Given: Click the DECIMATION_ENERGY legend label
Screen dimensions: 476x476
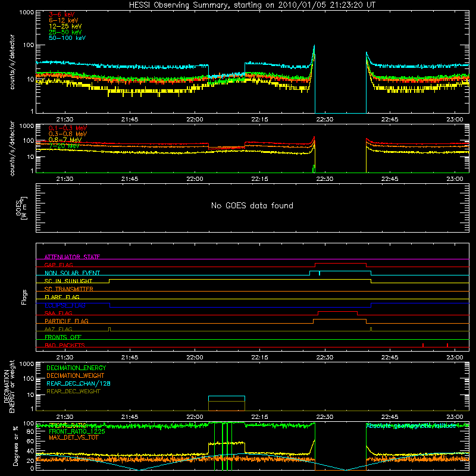Looking at the screenshot, I should point(76,368).
